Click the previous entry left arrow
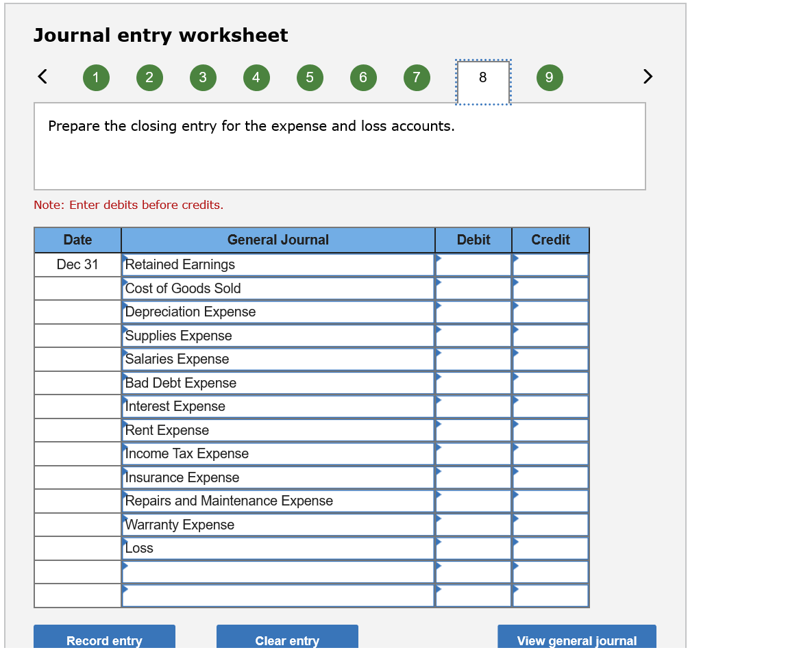The height and width of the screenshot is (650, 812). 43,77
